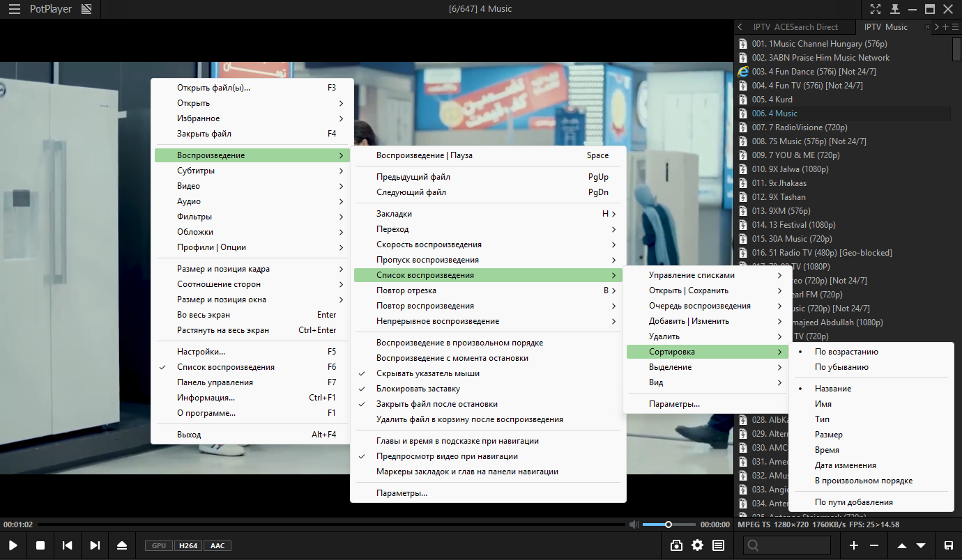
Task: Click the Play button in control bar
Action: 13,545
